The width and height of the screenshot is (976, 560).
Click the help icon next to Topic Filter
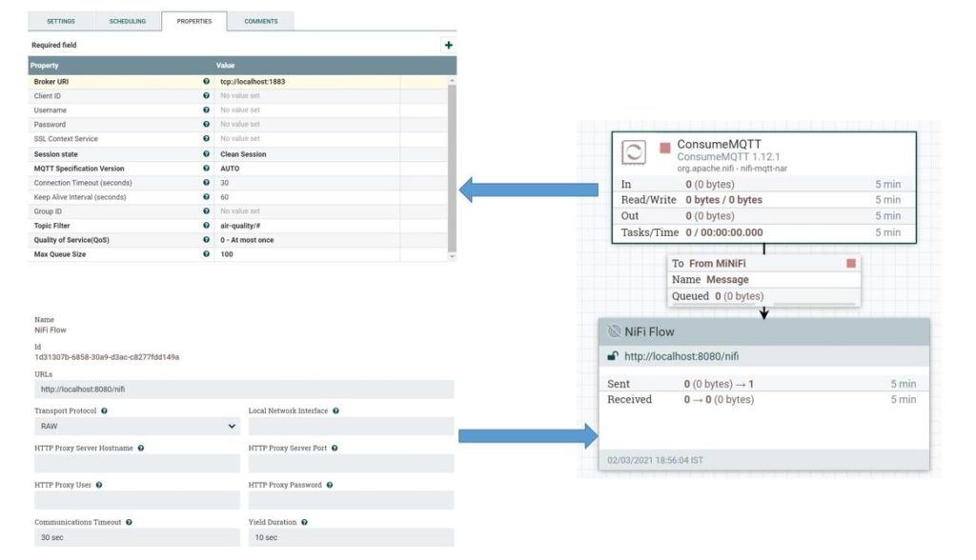pos(208,226)
